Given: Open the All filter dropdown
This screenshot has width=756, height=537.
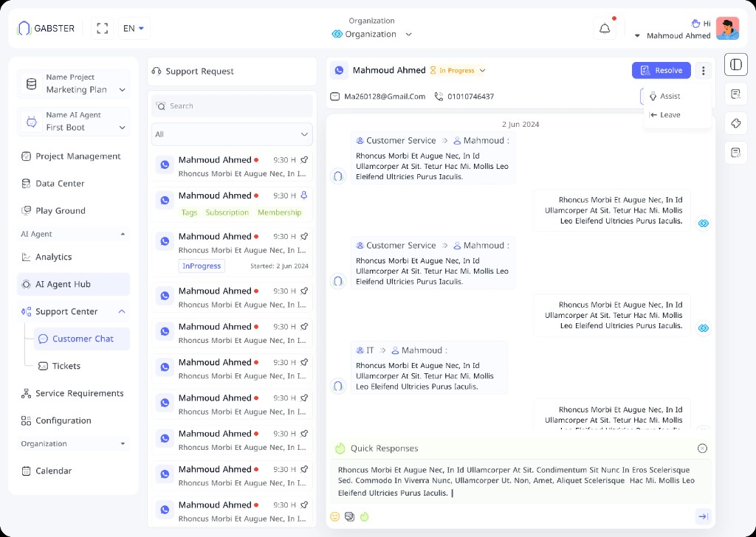Looking at the screenshot, I should [232, 134].
